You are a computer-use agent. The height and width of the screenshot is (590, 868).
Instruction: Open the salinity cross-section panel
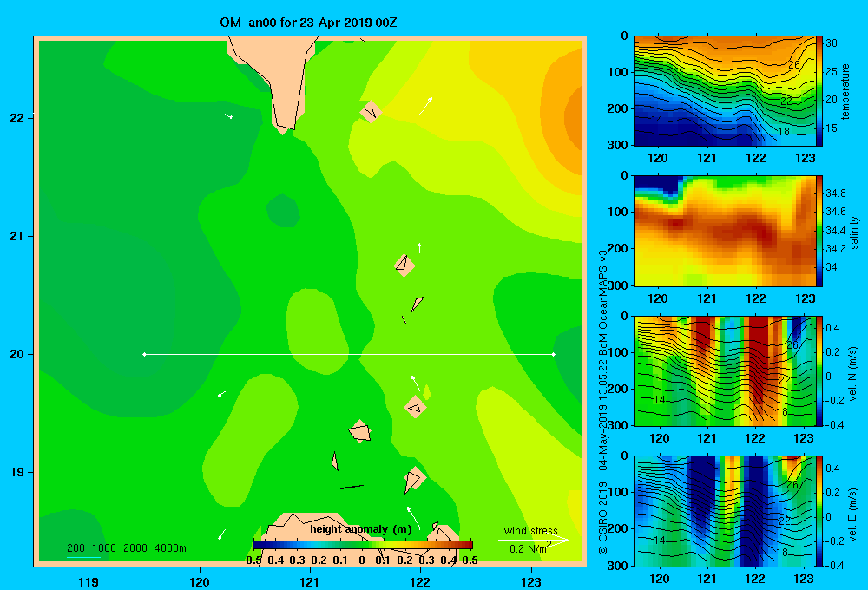tap(724, 231)
